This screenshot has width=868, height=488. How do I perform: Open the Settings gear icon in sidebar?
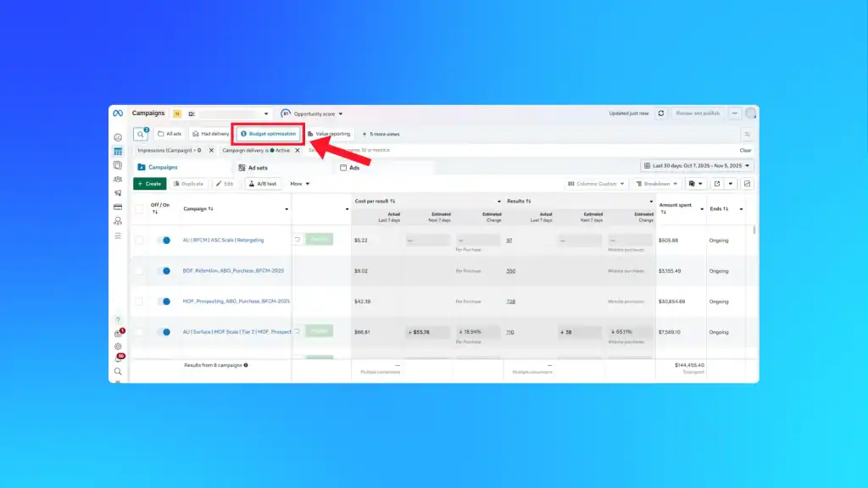[x=118, y=347]
